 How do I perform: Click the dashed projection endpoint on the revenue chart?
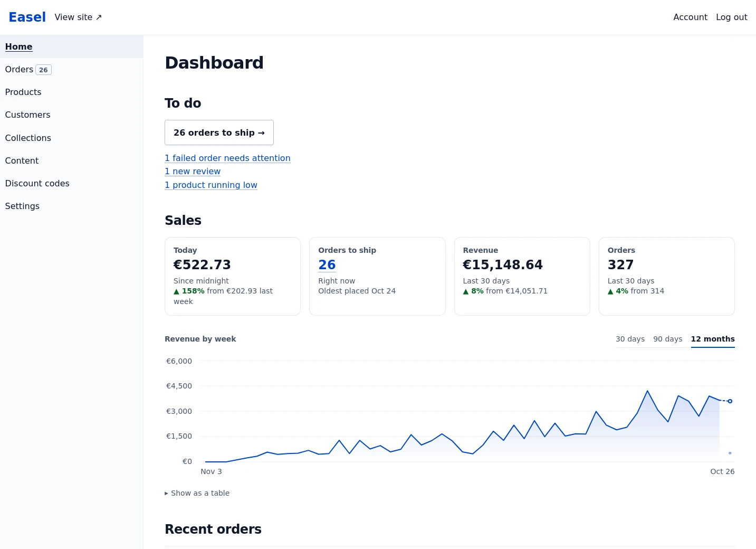pos(730,401)
